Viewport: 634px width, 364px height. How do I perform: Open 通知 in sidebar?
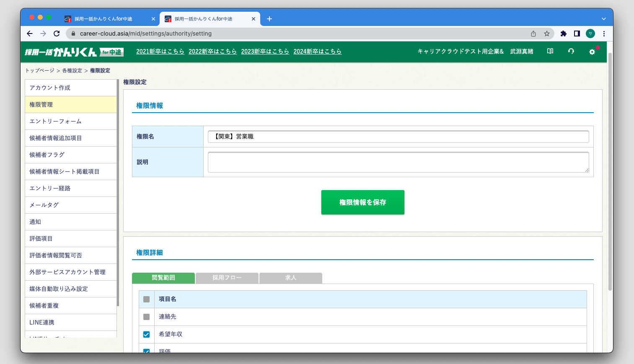[x=71, y=222]
